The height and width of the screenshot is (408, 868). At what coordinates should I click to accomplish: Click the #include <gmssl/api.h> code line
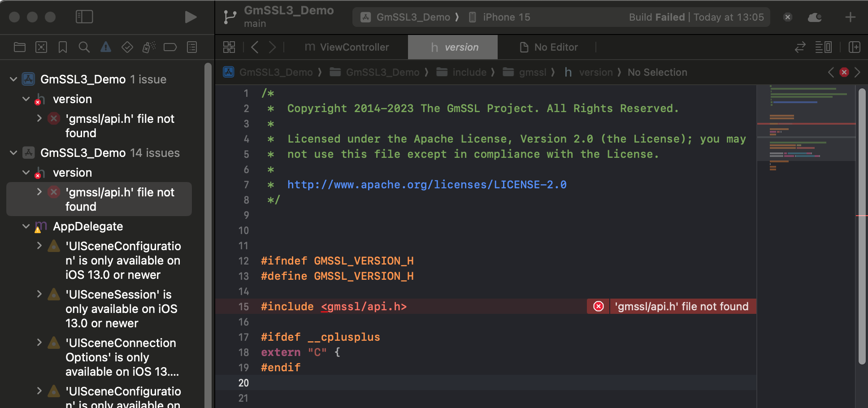[x=334, y=307]
